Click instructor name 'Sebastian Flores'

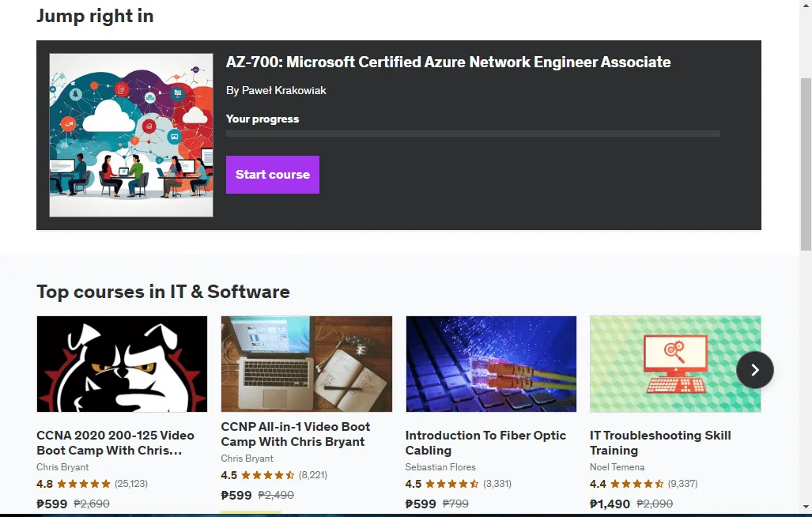[440, 466]
